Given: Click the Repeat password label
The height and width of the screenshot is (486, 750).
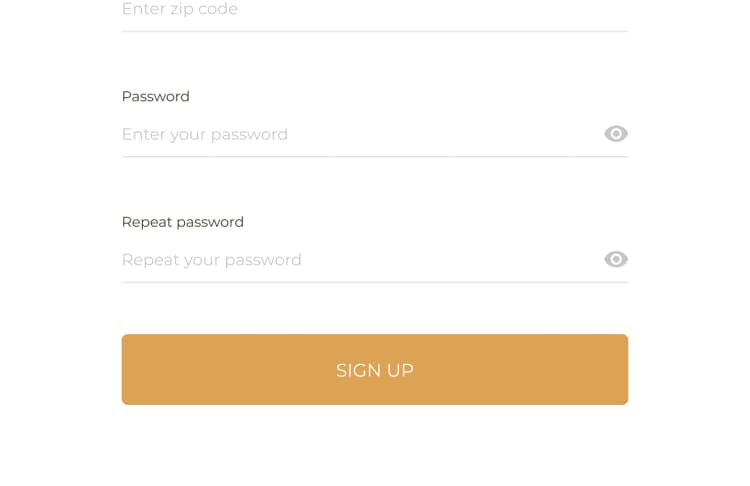Looking at the screenshot, I should click(x=182, y=222).
